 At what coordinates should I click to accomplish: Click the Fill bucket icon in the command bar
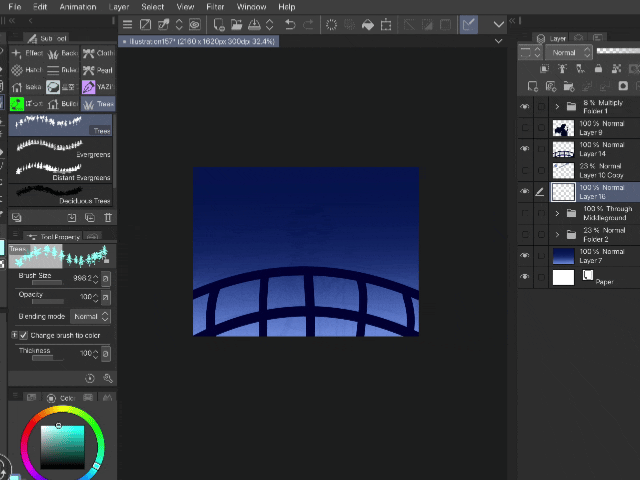(x=367, y=24)
